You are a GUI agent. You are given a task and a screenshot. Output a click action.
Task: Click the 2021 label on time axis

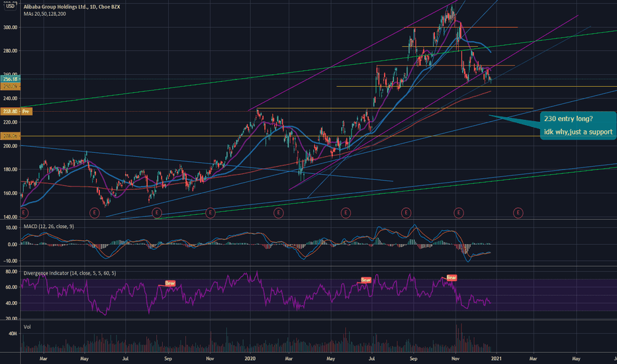point(497,359)
